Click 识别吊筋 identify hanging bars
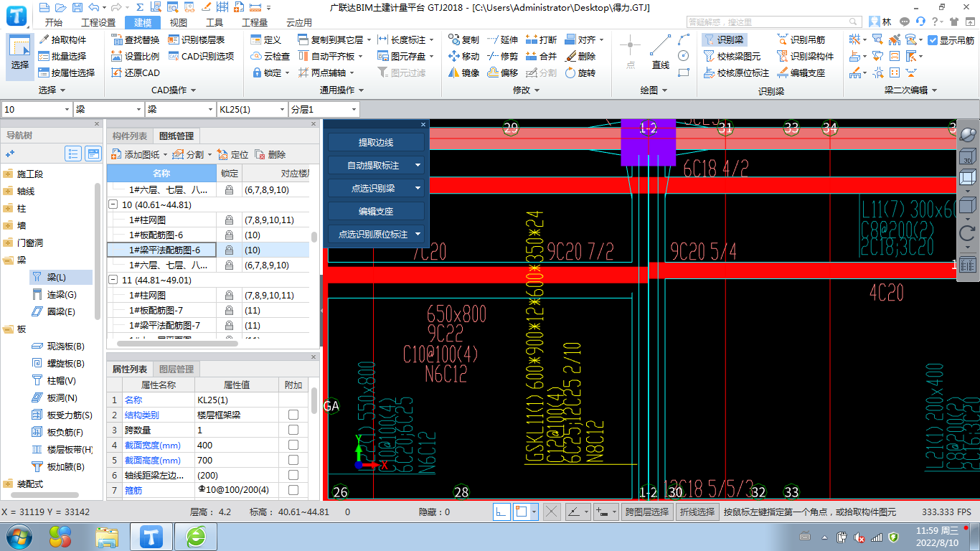The width and height of the screenshot is (980, 551). click(x=801, y=40)
